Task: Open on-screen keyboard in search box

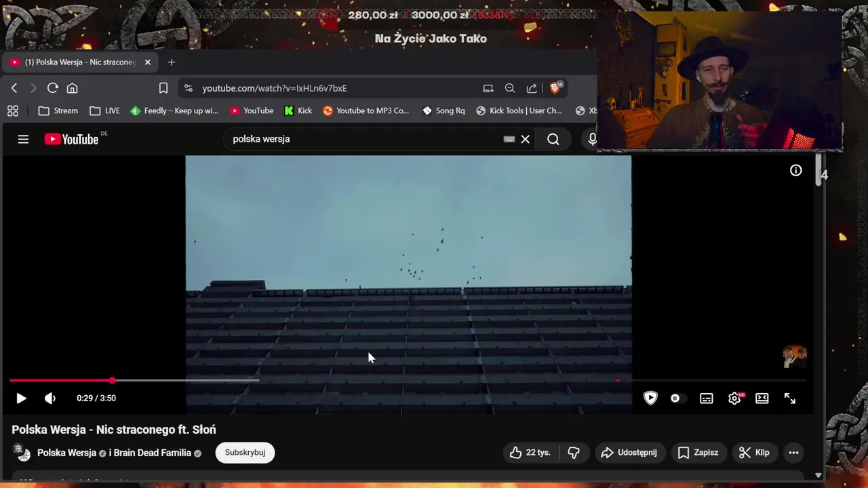Action: click(x=509, y=139)
